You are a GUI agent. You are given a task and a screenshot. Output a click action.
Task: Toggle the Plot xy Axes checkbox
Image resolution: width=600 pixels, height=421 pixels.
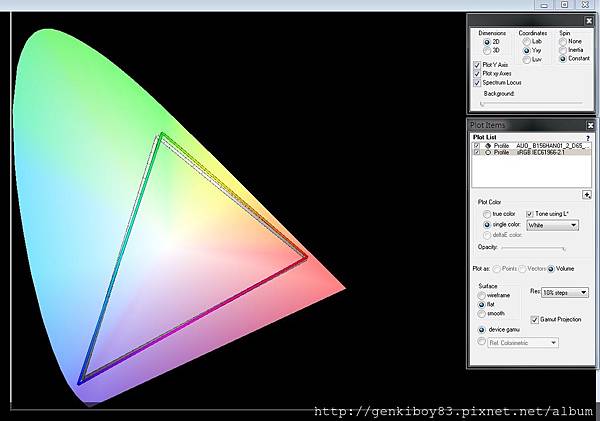pos(477,74)
